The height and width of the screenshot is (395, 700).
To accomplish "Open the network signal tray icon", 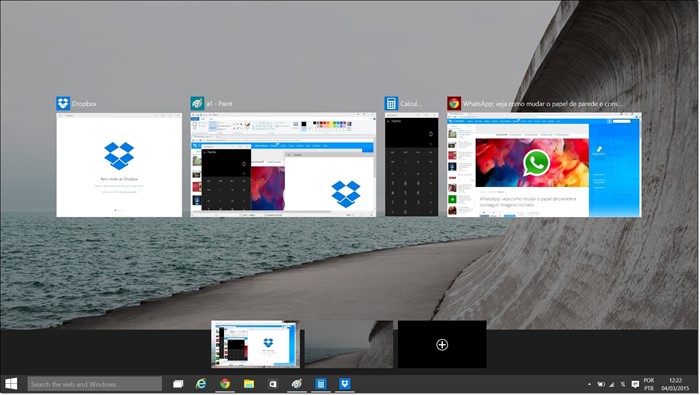I will (x=612, y=384).
